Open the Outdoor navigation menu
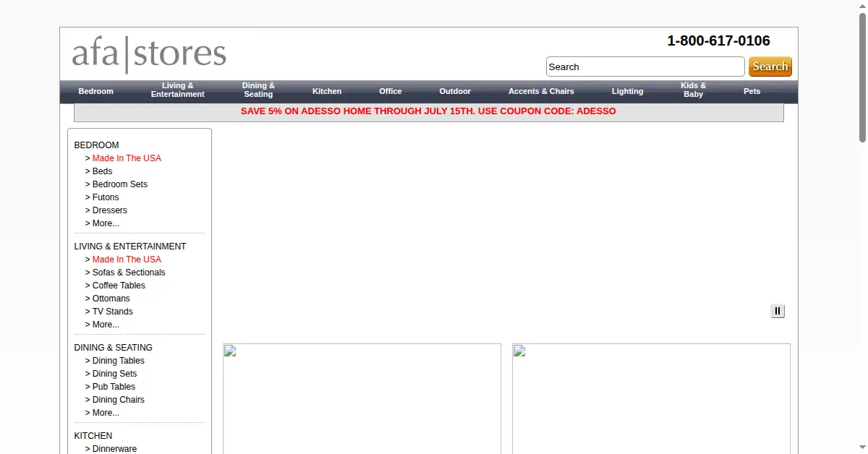This screenshot has height=454, width=868. pos(455,91)
